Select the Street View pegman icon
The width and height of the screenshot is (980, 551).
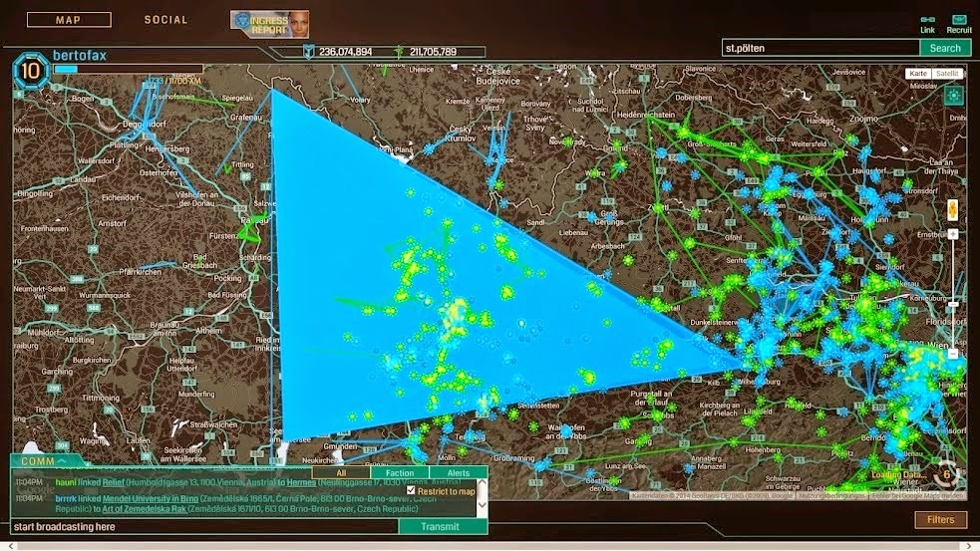pyautogui.click(x=952, y=211)
